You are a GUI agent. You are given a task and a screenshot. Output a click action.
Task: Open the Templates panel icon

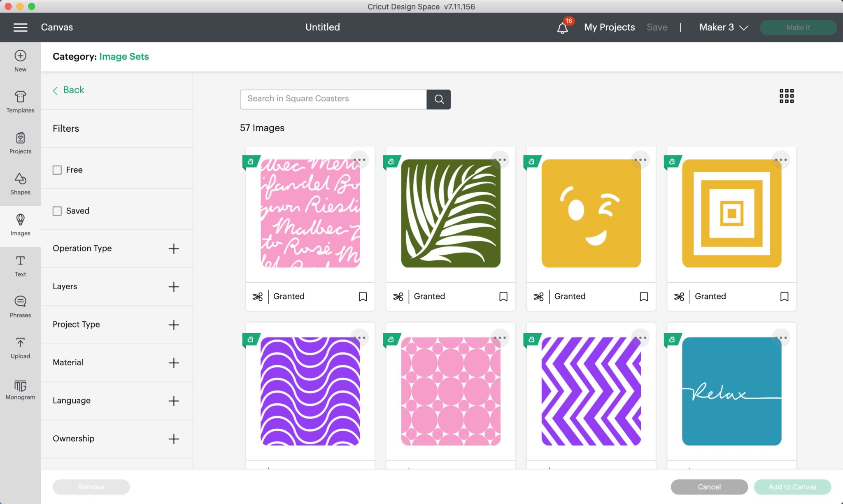point(20,101)
